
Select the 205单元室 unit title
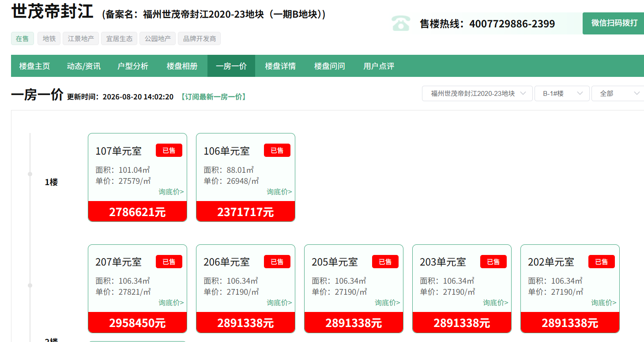pos(335,262)
